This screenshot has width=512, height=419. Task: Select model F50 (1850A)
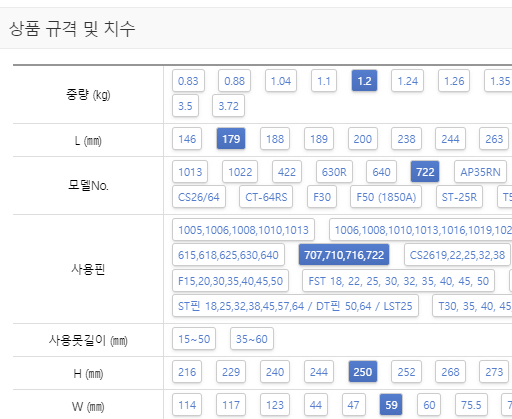[386, 197]
